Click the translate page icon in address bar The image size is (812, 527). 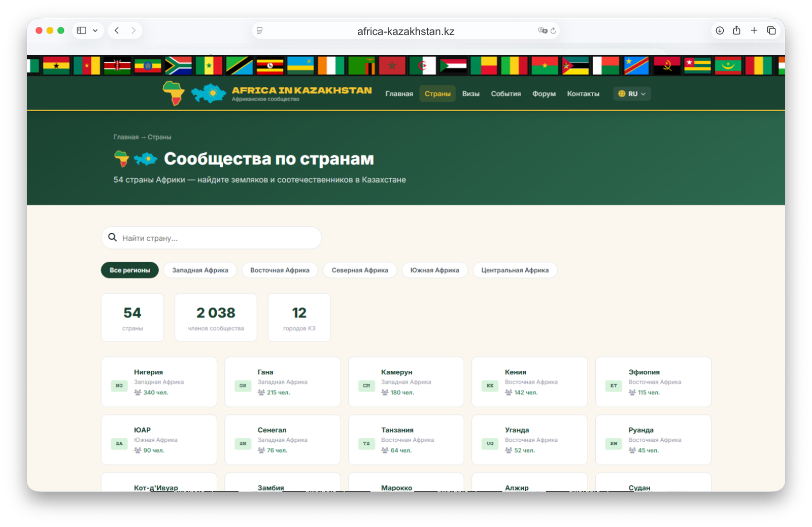click(543, 31)
